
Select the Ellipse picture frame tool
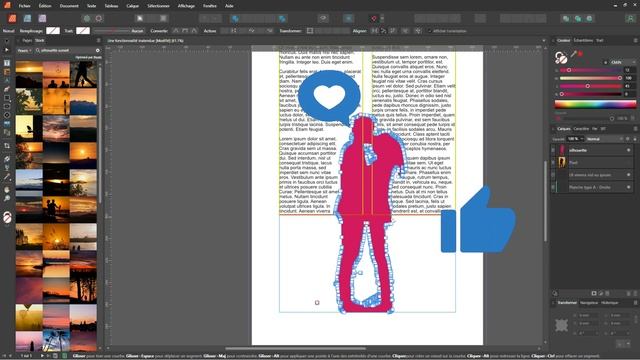(7, 115)
